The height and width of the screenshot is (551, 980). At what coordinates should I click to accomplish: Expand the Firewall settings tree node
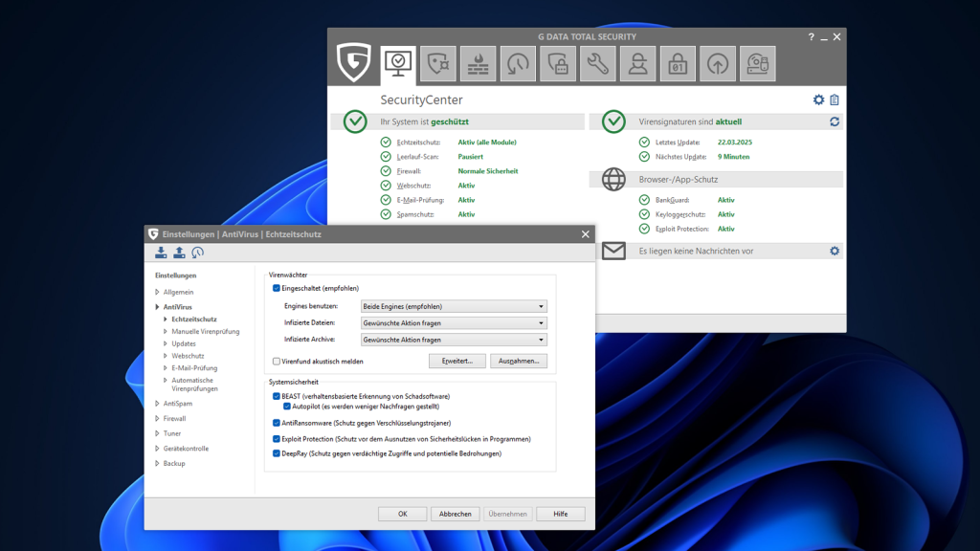point(157,419)
